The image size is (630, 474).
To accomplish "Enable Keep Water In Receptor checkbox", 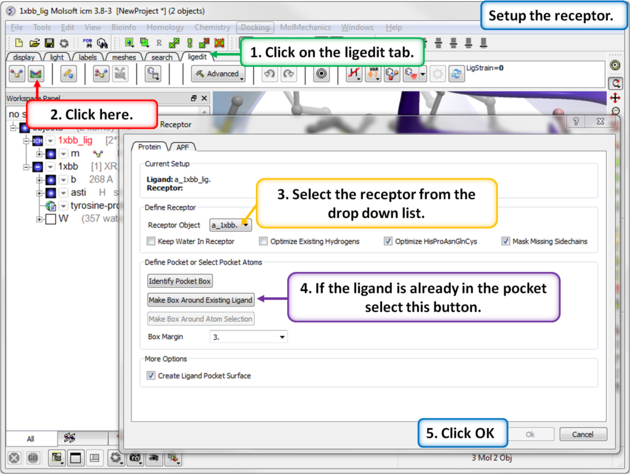I will point(152,241).
